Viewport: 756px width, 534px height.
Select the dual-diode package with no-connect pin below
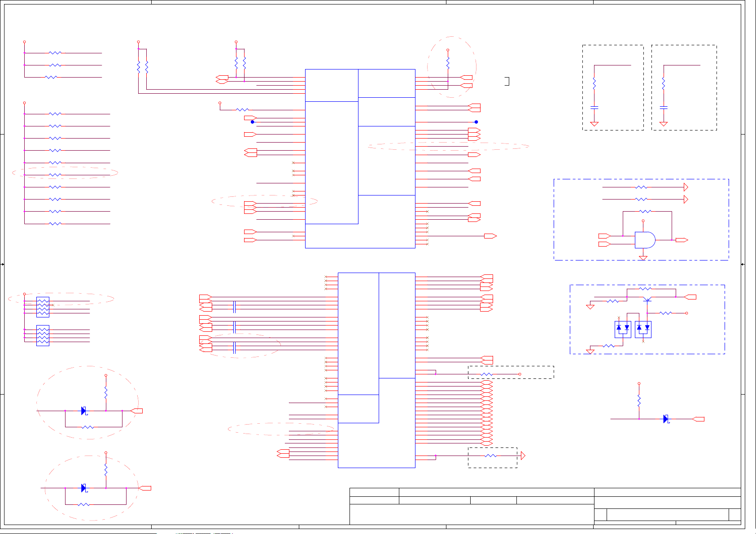point(643,329)
